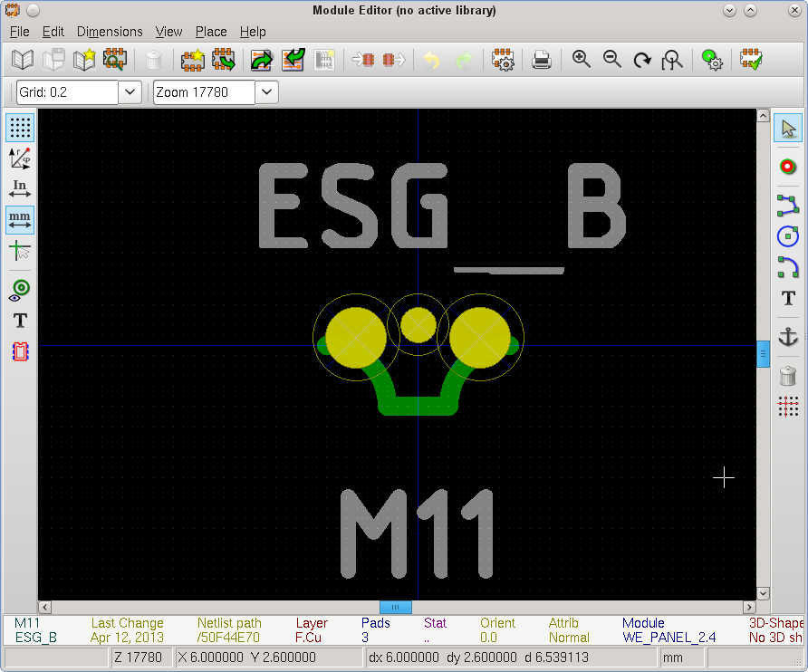Viewport: 808px width, 672px height.
Task: Open the Place menu
Action: tap(211, 32)
